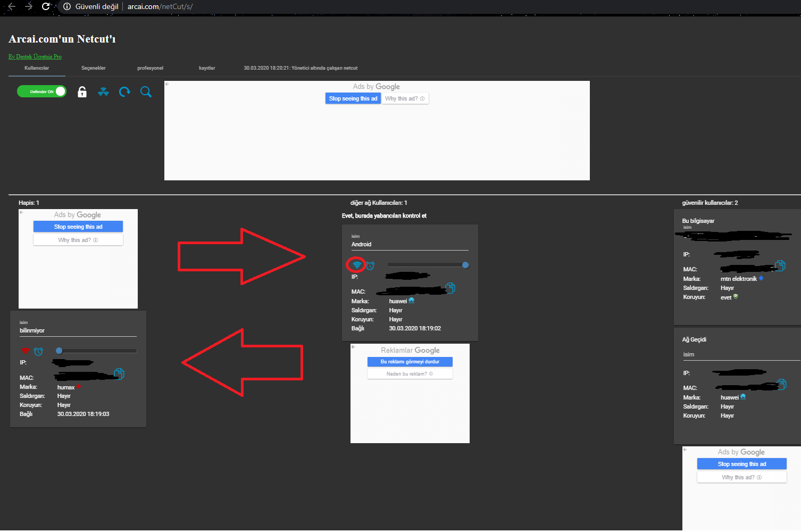The width and height of the screenshot is (801, 532).
Task: Click the speed slider handle on the Android card
Action: pos(465,265)
